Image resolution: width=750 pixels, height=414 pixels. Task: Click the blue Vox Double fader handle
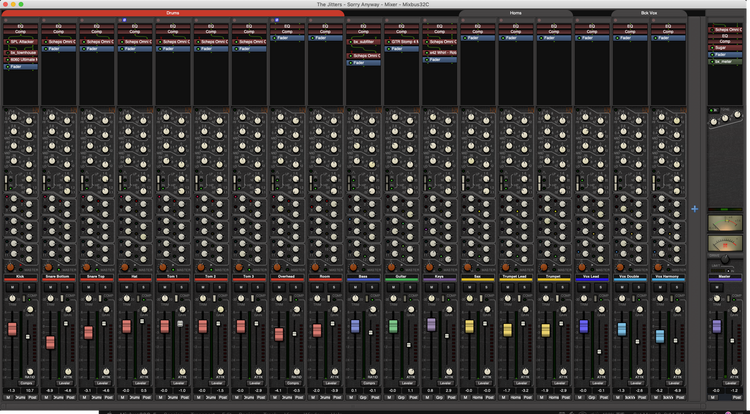[x=622, y=329]
